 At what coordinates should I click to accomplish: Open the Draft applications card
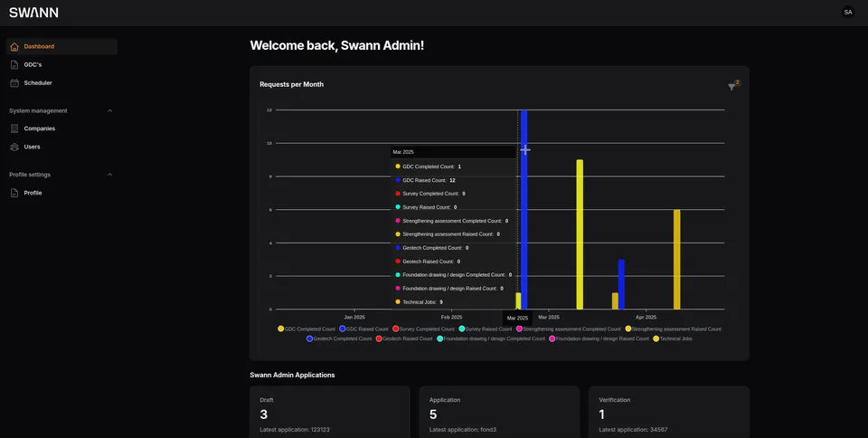click(330, 412)
